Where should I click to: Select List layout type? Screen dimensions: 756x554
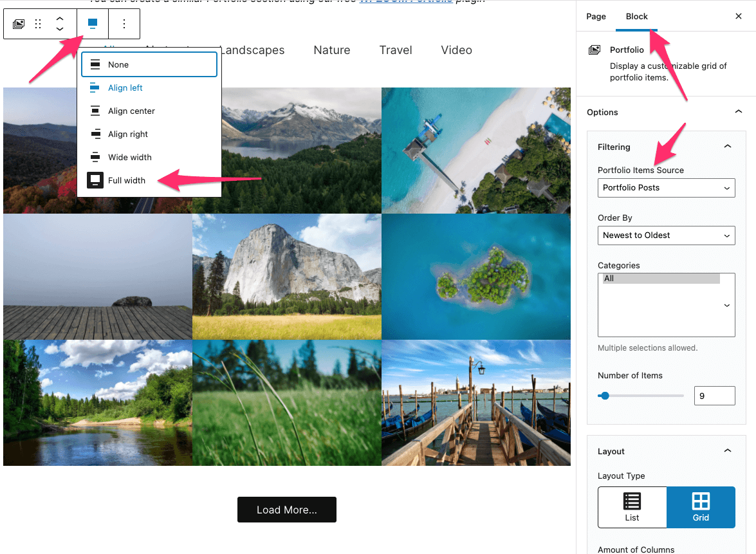click(x=632, y=507)
